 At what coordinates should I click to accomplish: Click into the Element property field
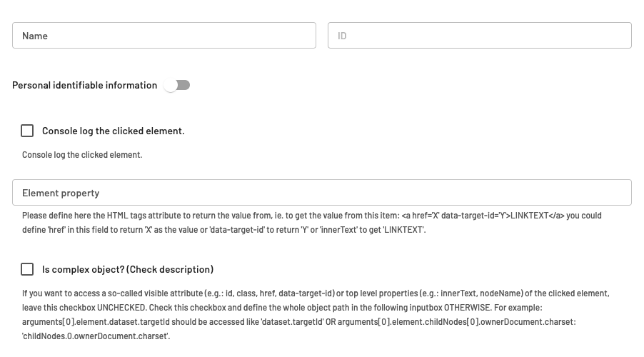tap(321, 193)
